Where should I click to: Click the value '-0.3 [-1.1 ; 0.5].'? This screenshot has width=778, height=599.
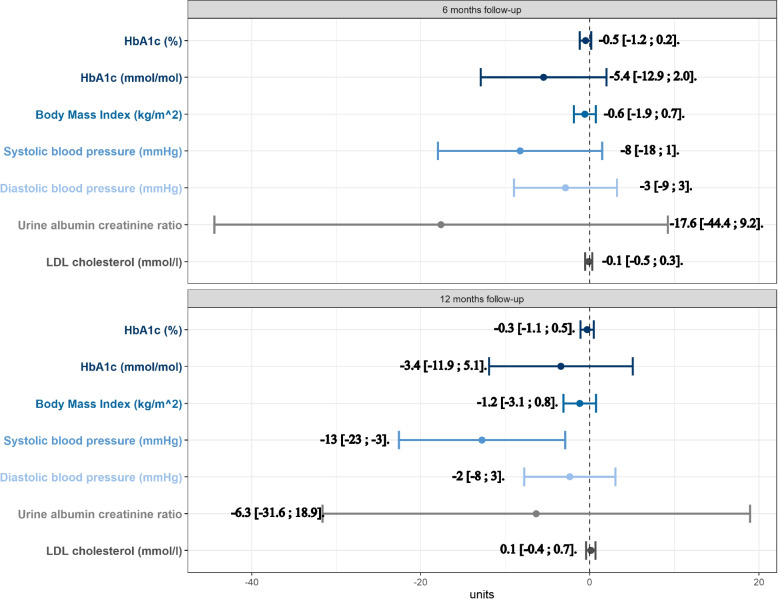pyautogui.click(x=534, y=329)
